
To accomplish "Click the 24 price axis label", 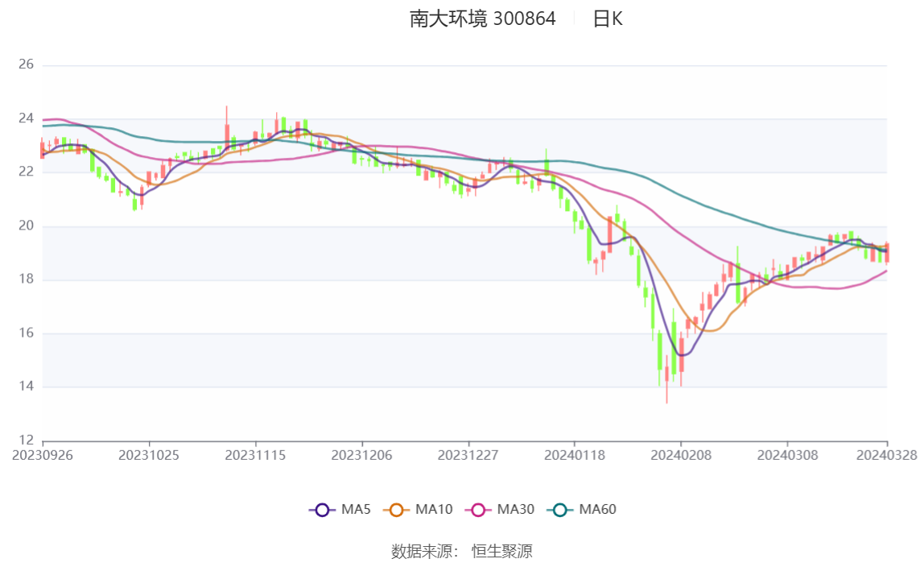I will click(26, 118).
